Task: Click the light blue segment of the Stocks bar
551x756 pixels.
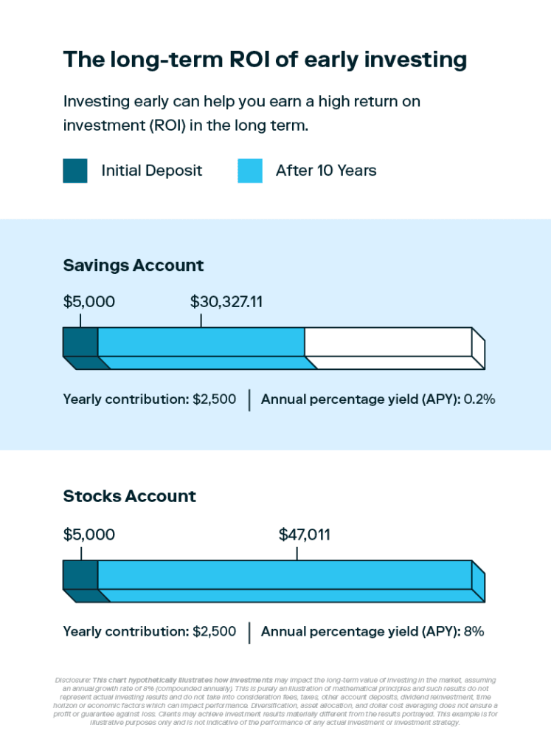Action: 284,575
